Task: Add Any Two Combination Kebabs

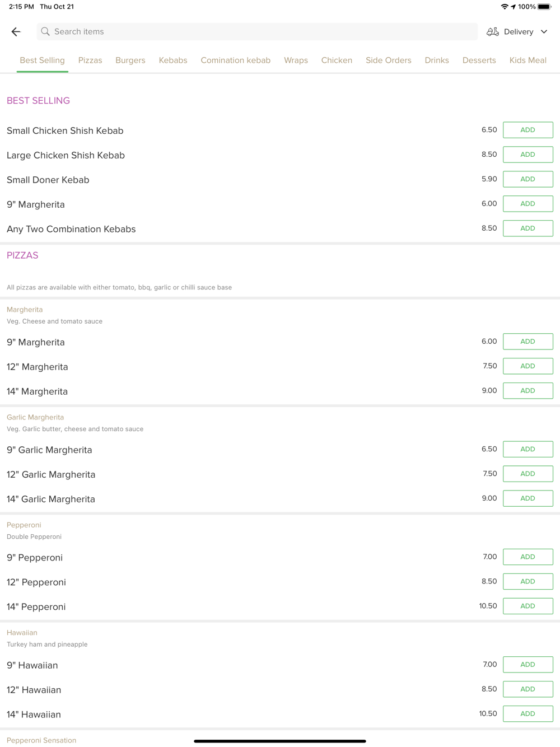Action: tap(528, 228)
